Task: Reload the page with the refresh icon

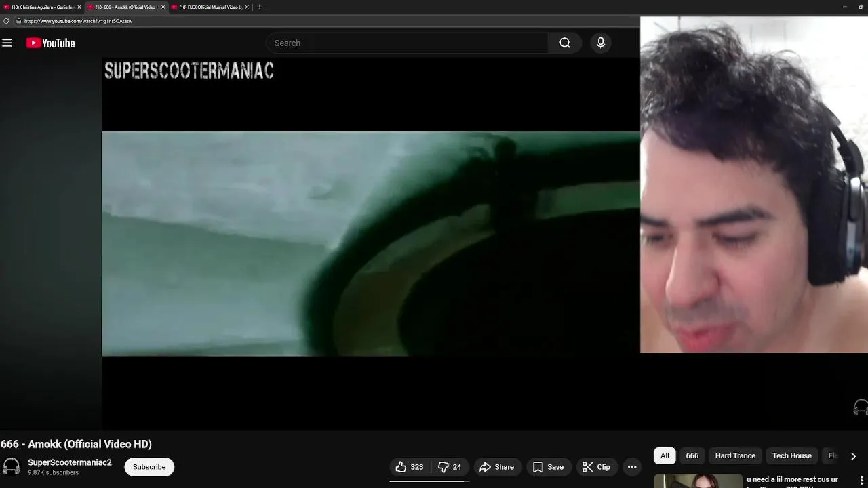Action: (6, 21)
